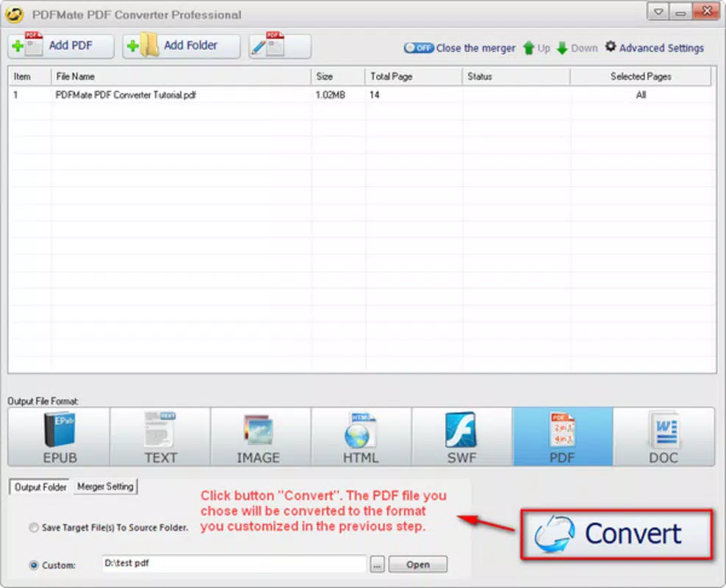This screenshot has height=588, width=726.
Task: Select SWF output format
Action: [462, 437]
